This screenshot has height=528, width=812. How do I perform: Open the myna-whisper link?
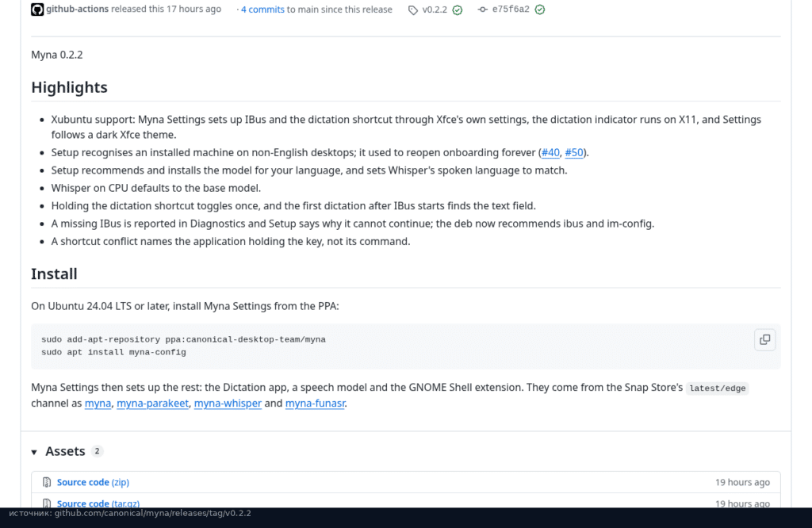[228, 404]
